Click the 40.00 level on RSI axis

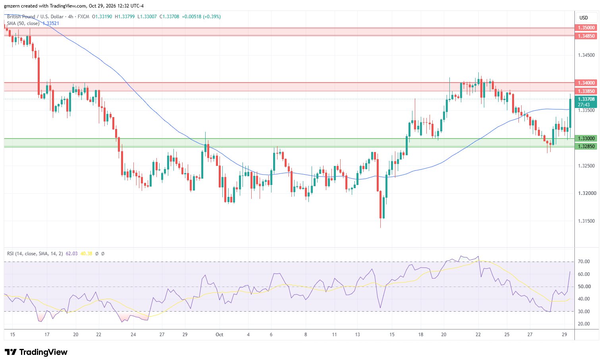click(x=584, y=299)
